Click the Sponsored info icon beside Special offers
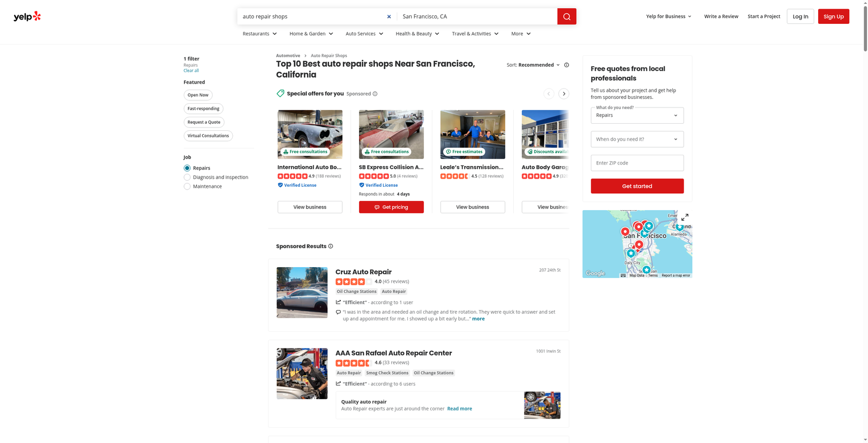The height and width of the screenshot is (443, 868). (375, 93)
